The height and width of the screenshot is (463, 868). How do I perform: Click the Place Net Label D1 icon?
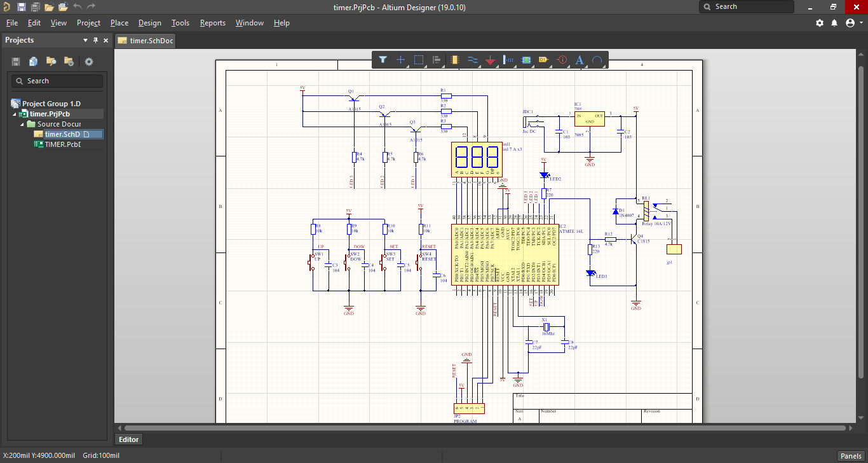pyautogui.click(x=544, y=60)
